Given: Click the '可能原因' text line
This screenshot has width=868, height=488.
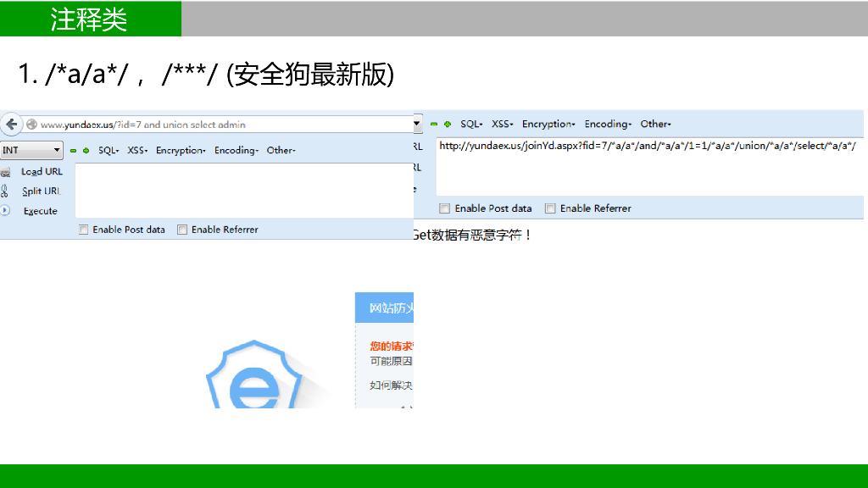Looking at the screenshot, I should [x=391, y=361].
